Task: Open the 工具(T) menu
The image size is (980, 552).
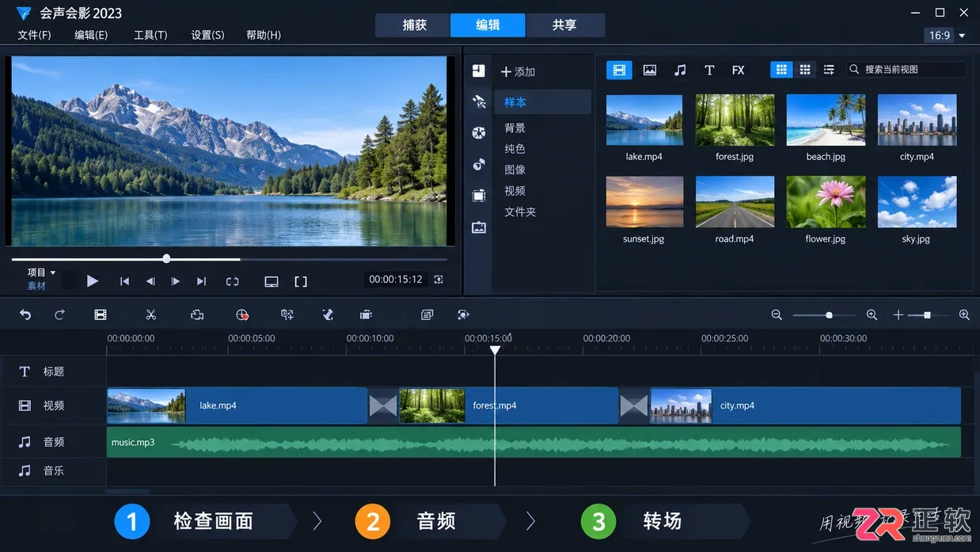Action: [150, 35]
